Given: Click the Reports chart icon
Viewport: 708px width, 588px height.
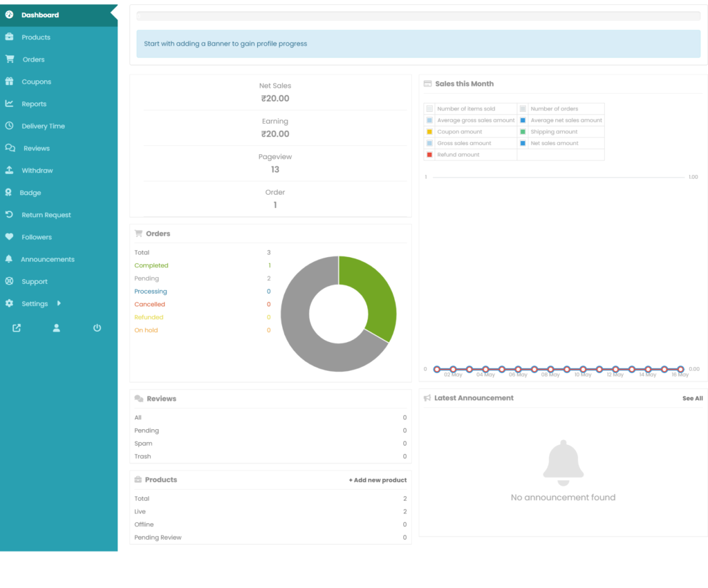Looking at the screenshot, I should coord(9,104).
